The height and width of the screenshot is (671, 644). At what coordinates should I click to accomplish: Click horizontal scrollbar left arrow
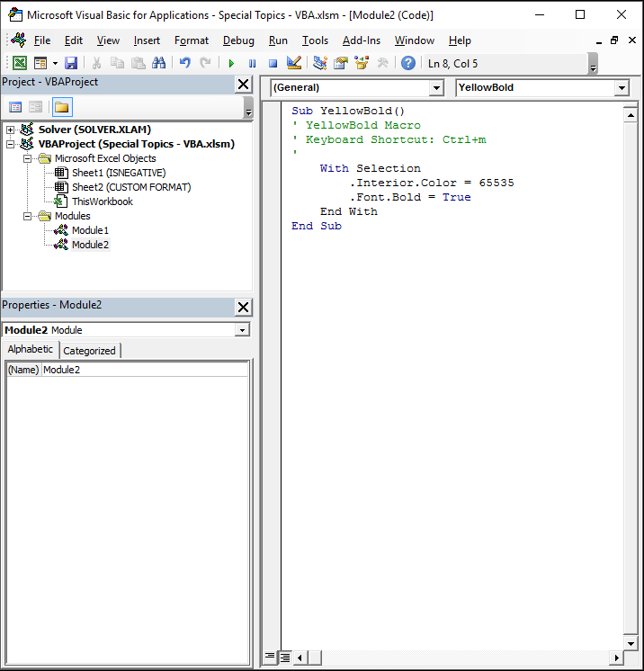(x=300, y=658)
